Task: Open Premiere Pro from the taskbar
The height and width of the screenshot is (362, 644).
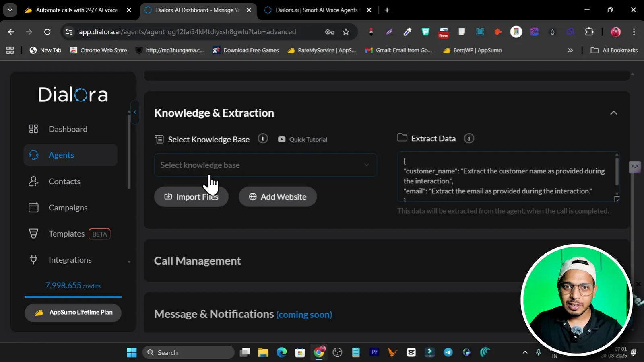Action: pos(374,352)
